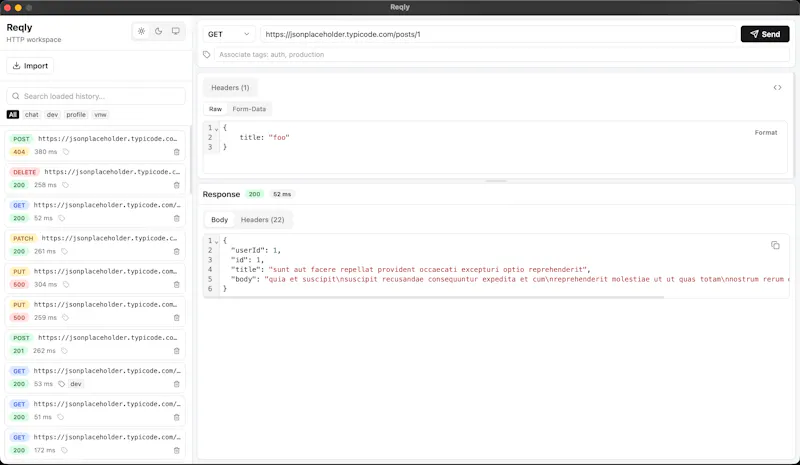Click tag icon on 51 ms entry
800x465 pixels.
(x=60, y=418)
